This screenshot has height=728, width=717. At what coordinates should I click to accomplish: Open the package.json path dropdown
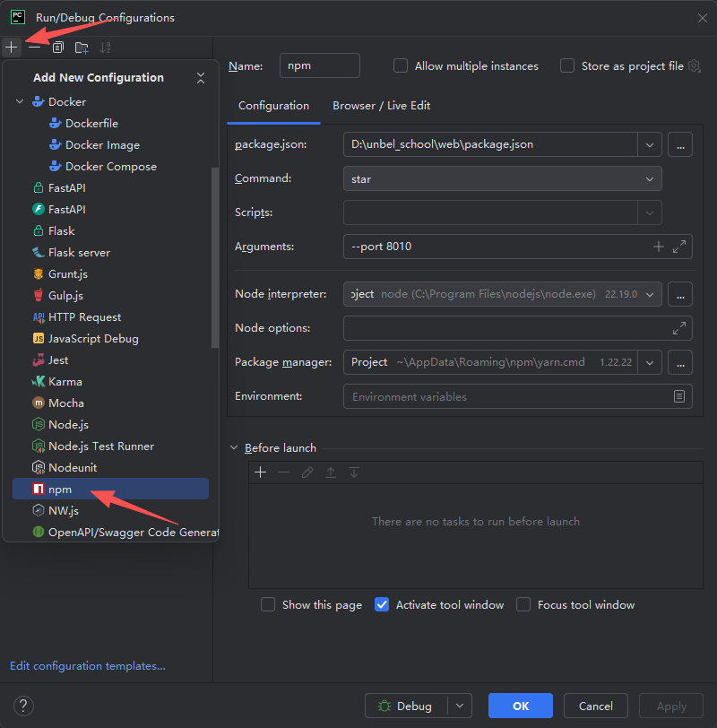(650, 145)
